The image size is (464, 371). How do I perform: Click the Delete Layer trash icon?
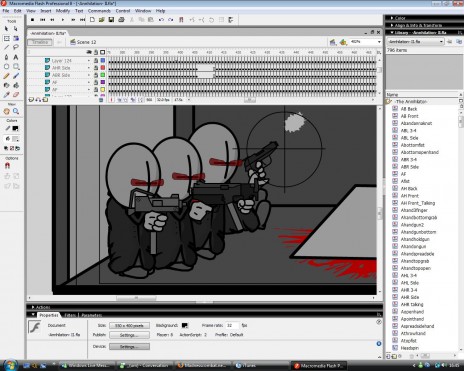tap(101, 100)
